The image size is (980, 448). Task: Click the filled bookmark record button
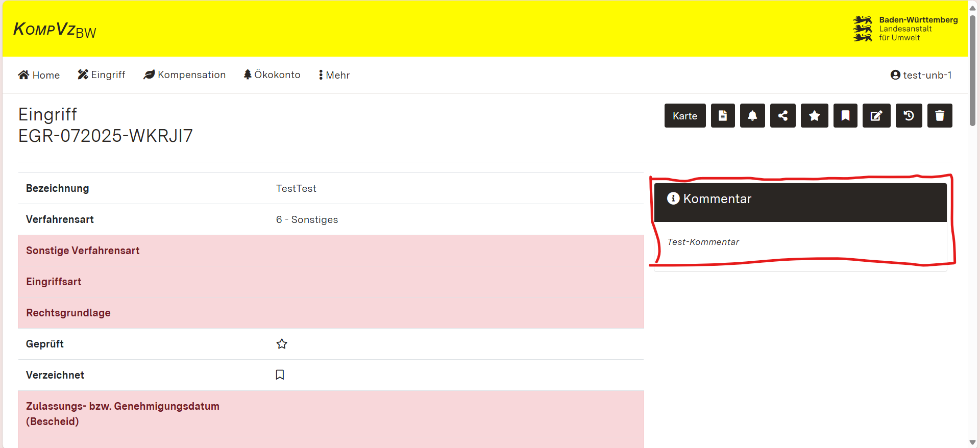click(845, 116)
